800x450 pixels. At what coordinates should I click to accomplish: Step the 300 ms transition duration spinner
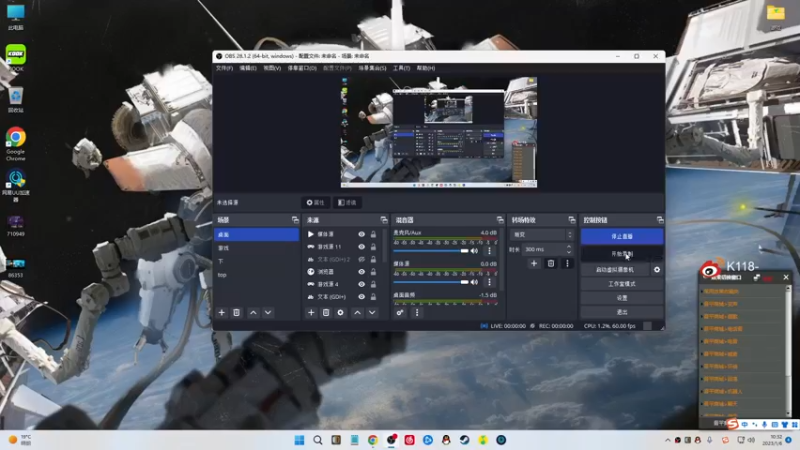click(x=569, y=249)
